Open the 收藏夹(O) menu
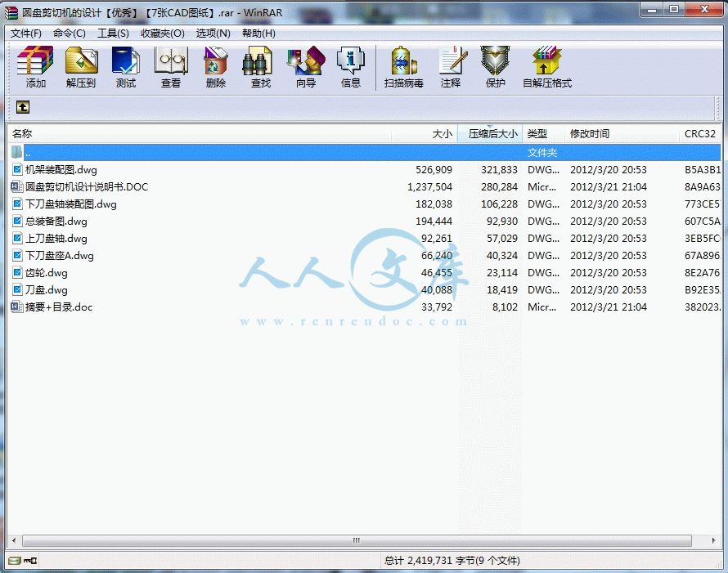Viewport: 728px width, 573px height. click(163, 34)
